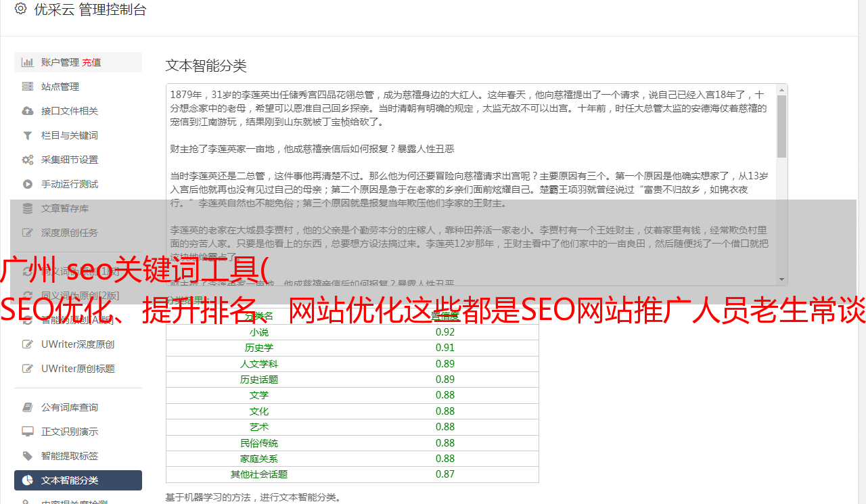Select the active 文本智能分类 menu item
Screen dimensions: 866x504
click(x=78, y=480)
